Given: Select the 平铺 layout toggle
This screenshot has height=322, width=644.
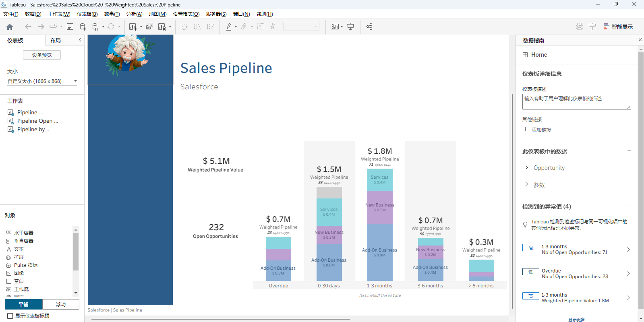Looking at the screenshot, I should [x=24, y=305].
